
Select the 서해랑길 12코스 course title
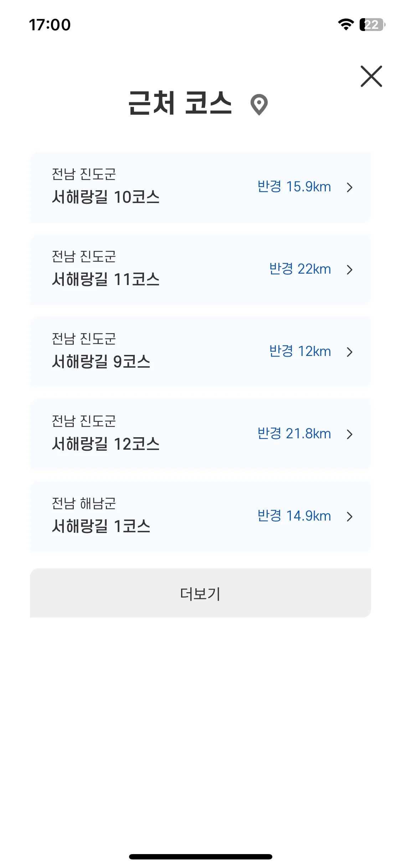[106, 444]
